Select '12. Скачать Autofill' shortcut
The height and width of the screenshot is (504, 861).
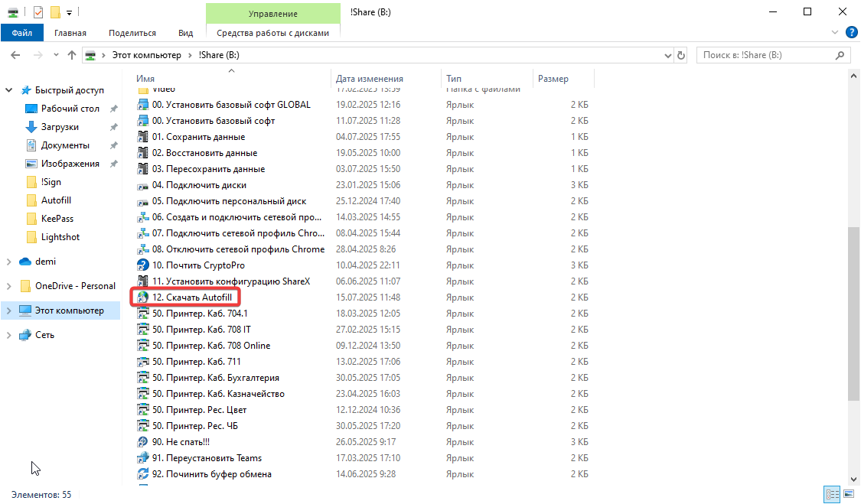191,297
